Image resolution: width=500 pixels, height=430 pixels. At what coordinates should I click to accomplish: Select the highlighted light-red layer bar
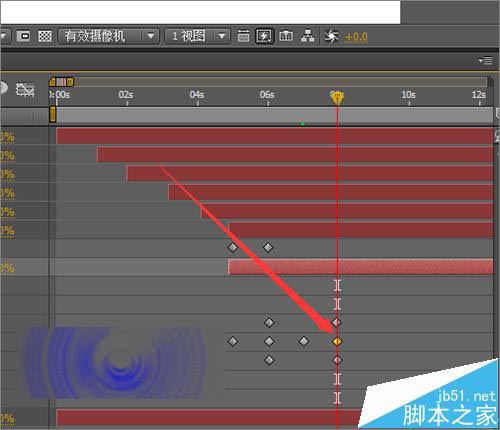click(x=361, y=267)
